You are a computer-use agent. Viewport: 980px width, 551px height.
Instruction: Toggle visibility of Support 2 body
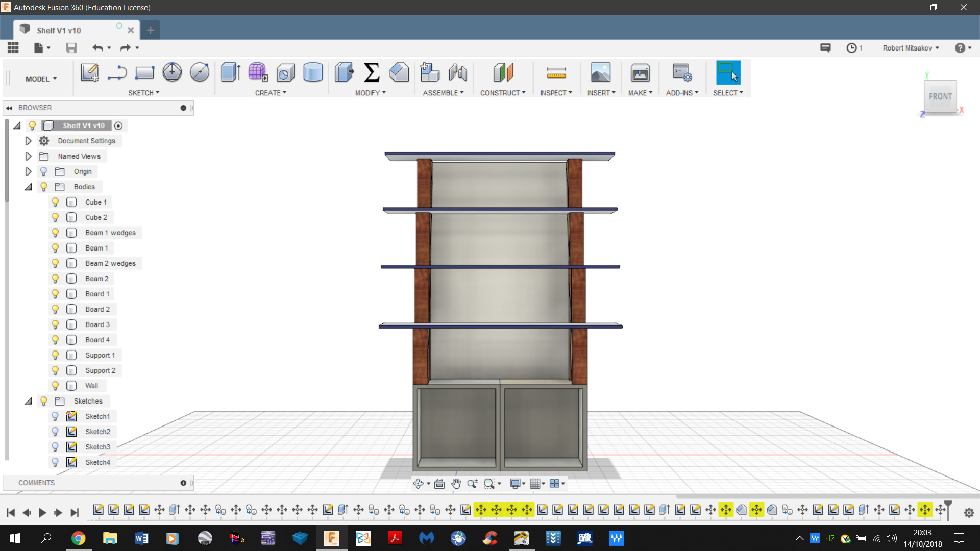point(55,370)
